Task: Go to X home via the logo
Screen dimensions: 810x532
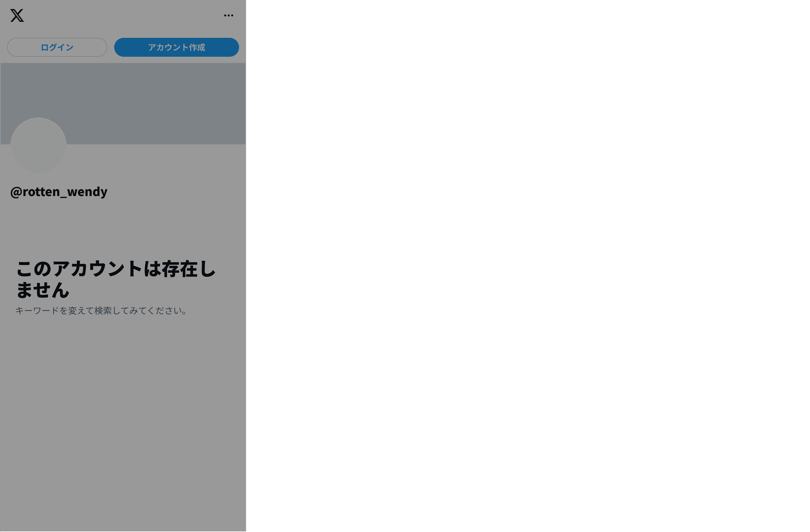Action: click(17, 16)
